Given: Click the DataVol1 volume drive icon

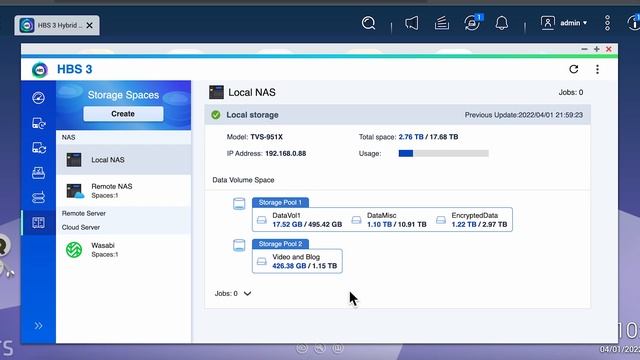Looking at the screenshot, I should [x=262, y=220].
